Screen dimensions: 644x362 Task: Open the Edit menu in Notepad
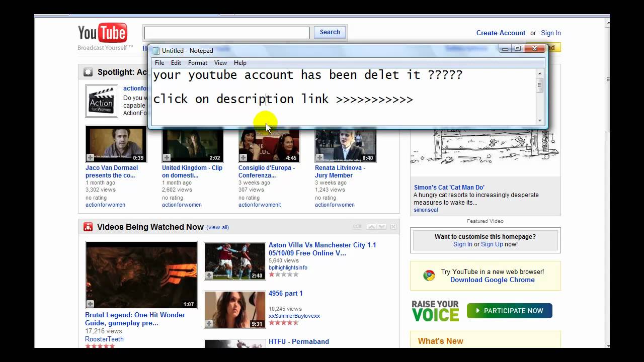tap(176, 63)
